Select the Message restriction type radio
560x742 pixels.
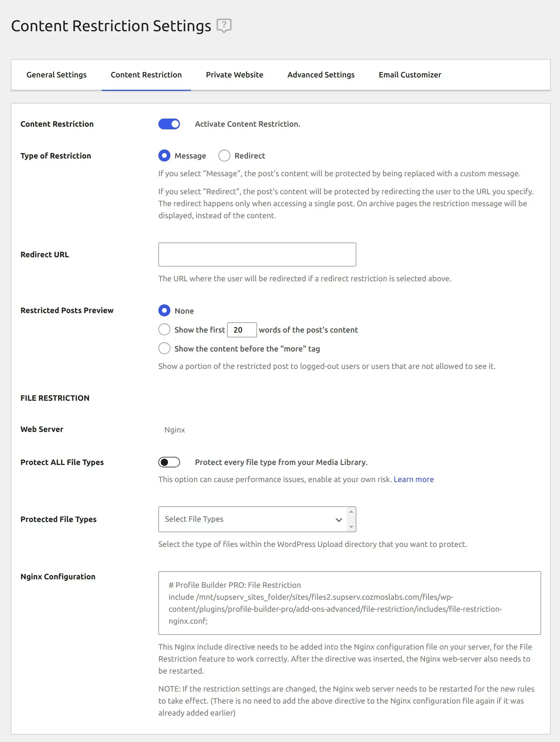(x=164, y=156)
